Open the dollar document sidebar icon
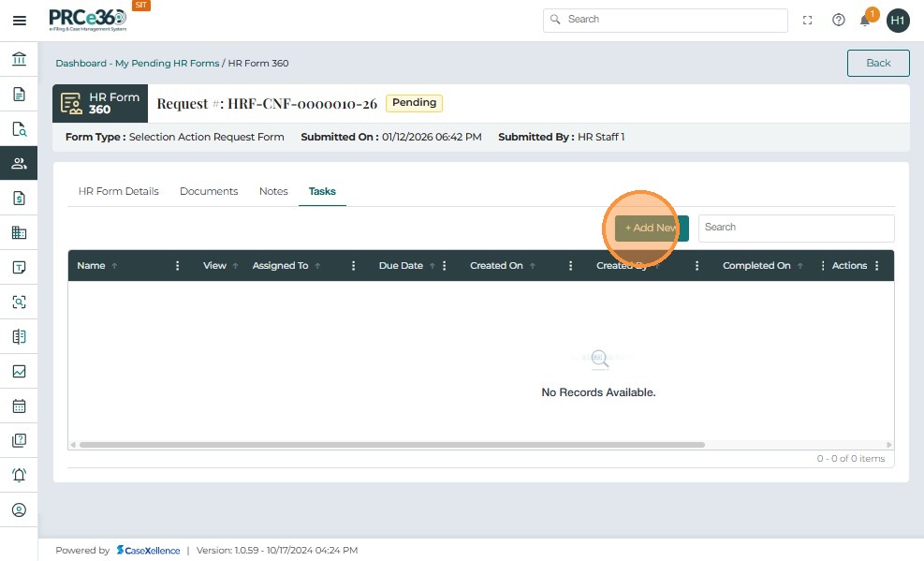The height and width of the screenshot is (561, 924). pyautogui.click(x=19, y=198)
